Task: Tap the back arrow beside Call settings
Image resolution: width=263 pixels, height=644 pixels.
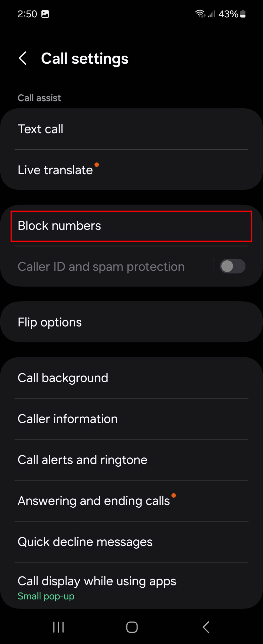Action: (x=23, y=58)
